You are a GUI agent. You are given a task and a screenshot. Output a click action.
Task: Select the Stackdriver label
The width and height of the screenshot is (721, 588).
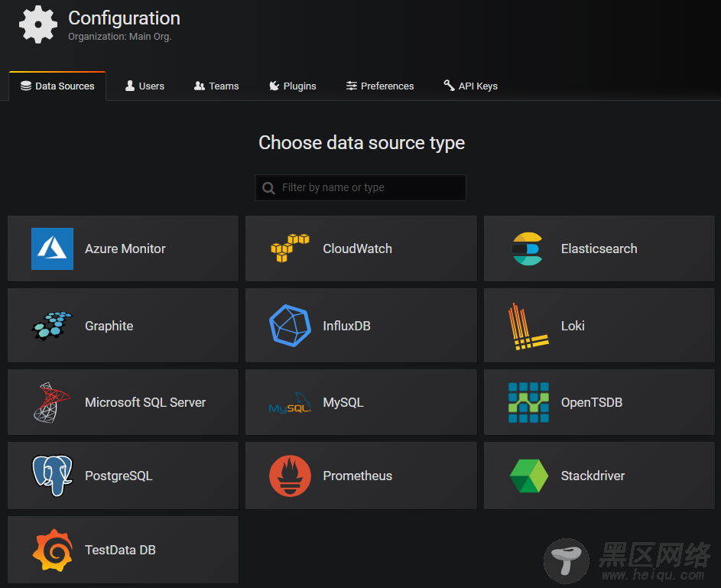click(x=593, y=476)
